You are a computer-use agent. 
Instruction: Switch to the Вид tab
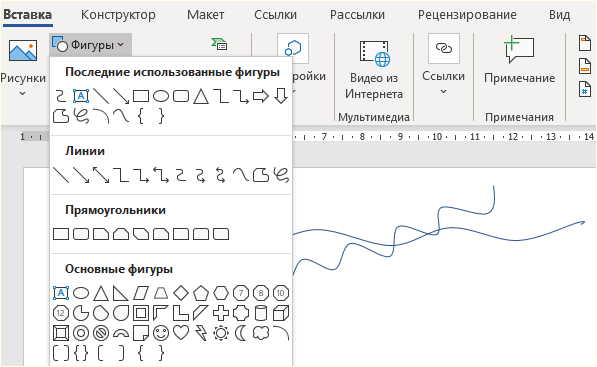click(x=559, y=15)
